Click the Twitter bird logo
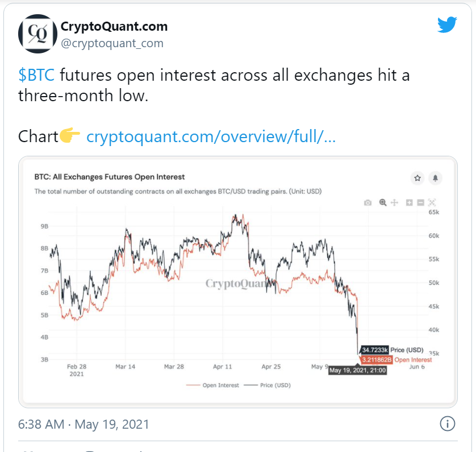The image size is (476, 452). pyautogui.click(x=447, y=24)
